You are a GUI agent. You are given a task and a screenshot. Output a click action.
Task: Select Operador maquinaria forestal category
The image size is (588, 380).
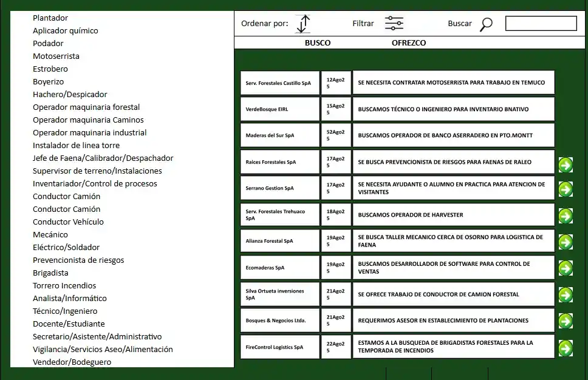pyautogui.click(x=86, y=107)
